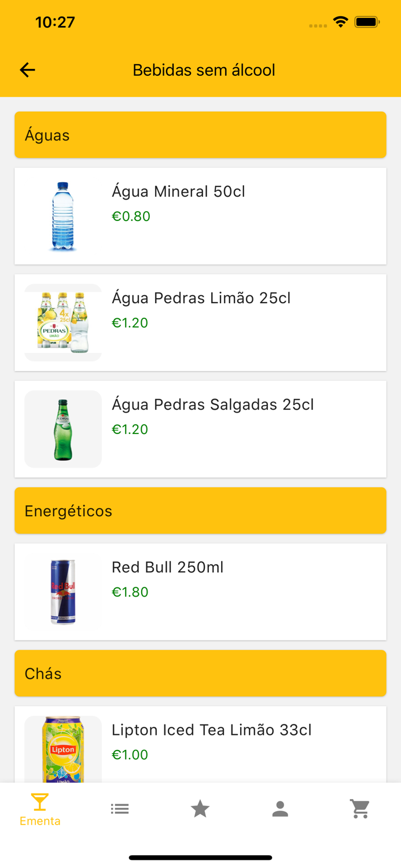Expand the Chás category
Viewport: 401px width, 868px height.
click(200, 673)
